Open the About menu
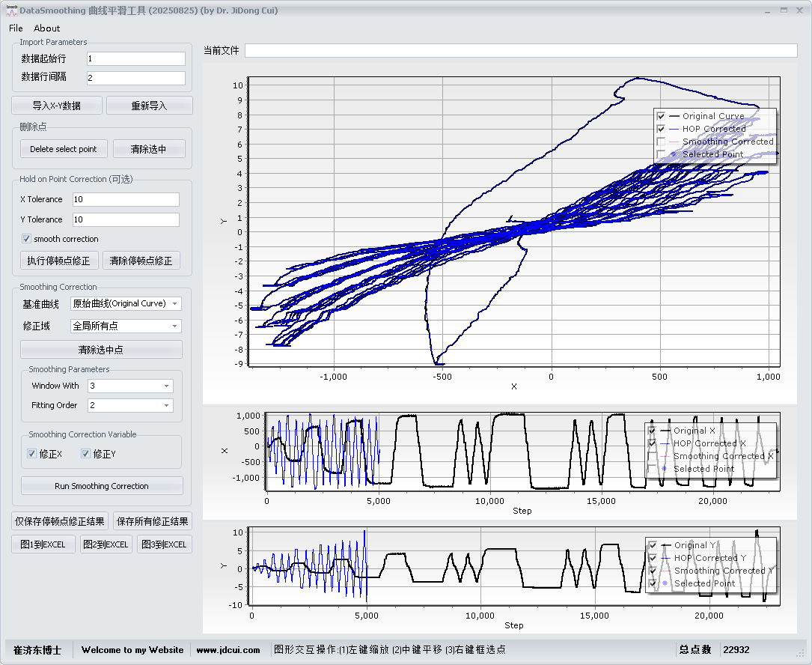The height and width of the screenshot is (665, 812). [x=47, y=28]
